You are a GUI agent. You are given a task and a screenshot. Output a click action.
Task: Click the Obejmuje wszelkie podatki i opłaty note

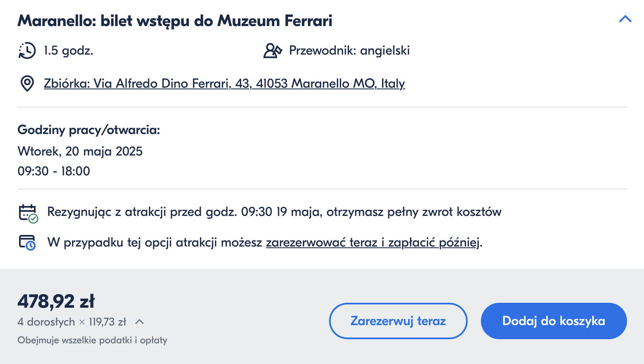point(92,340)
